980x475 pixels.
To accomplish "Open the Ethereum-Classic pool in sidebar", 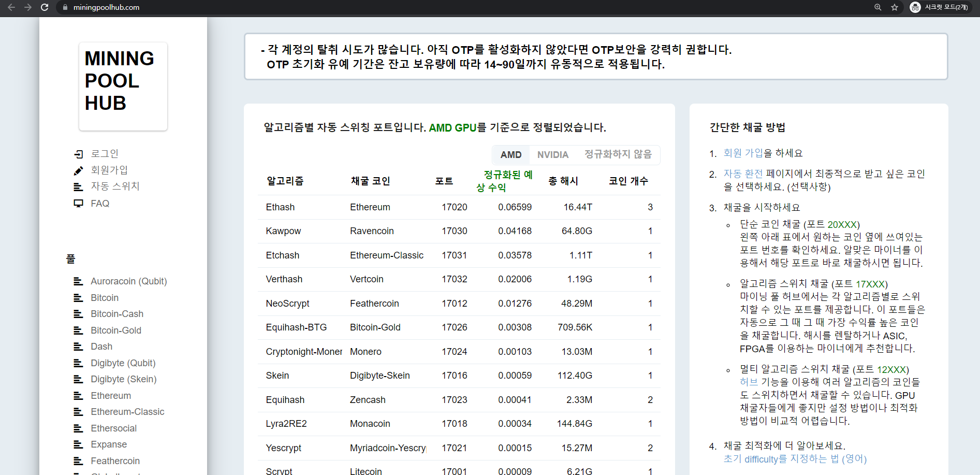I will 127,412.
